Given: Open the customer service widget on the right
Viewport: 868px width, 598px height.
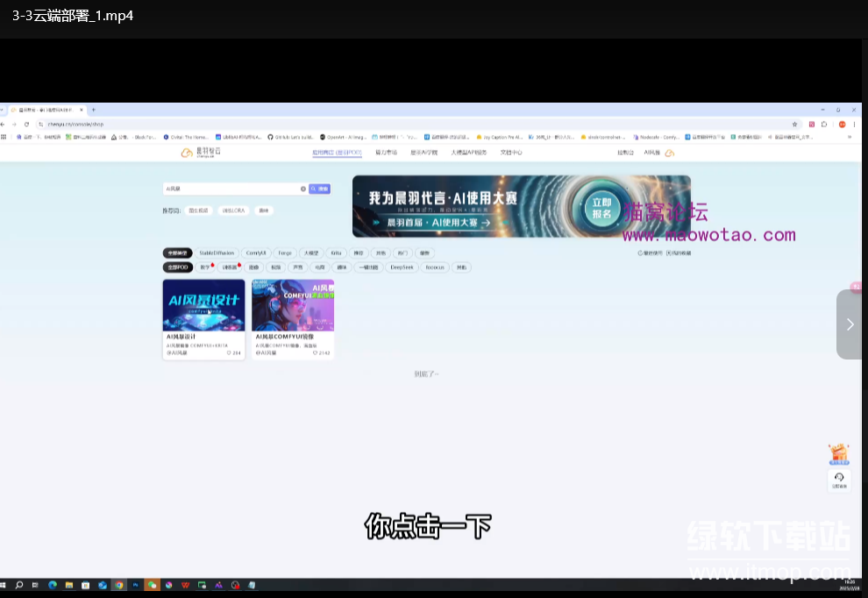Looking at the screenshot, I should 838,480.
